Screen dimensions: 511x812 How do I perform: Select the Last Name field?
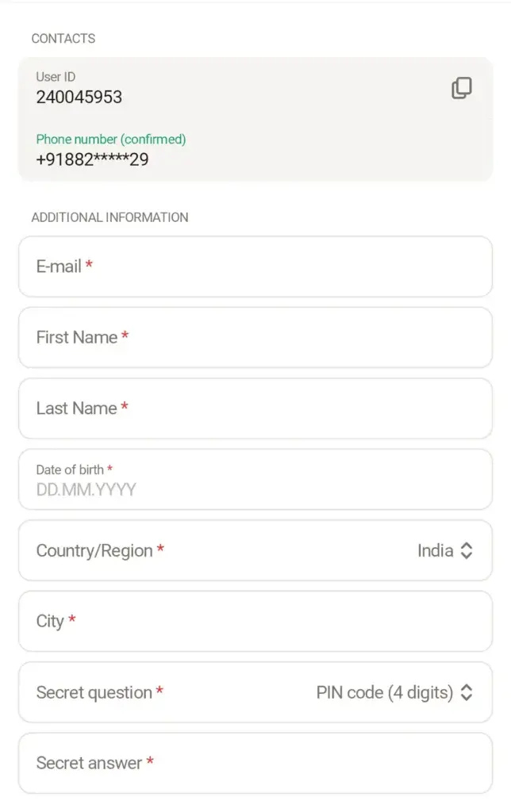pyautogui.click(x=255, y=408)
